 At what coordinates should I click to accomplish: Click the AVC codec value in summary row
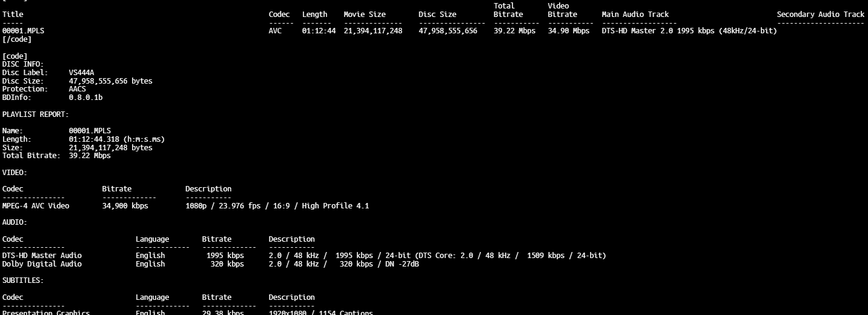tap(275, 31)
